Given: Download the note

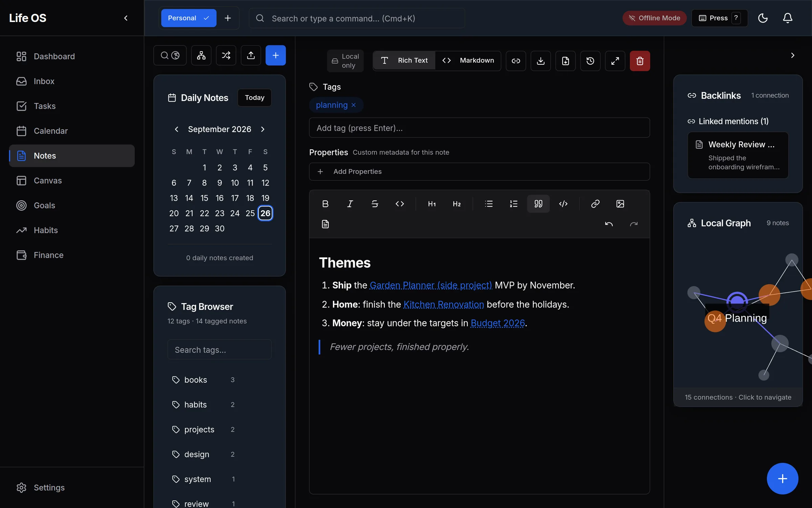Looking at the screenshot, I should (x=541, y=61).
